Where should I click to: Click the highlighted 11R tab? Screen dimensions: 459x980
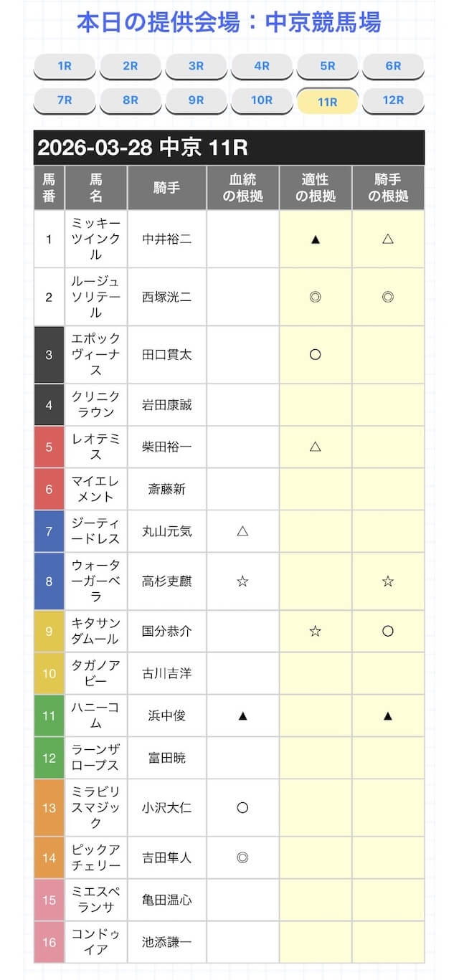click(x=328, y=101)
